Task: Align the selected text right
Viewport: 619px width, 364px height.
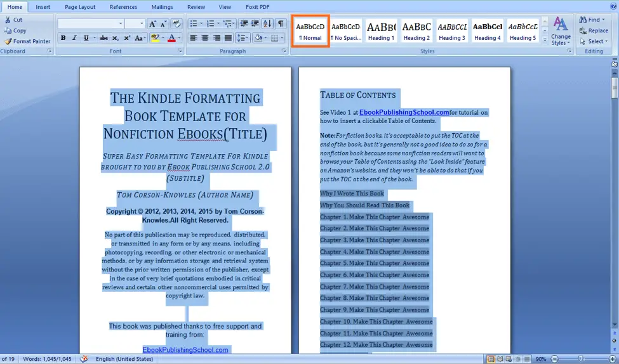Action: (216, 38)
